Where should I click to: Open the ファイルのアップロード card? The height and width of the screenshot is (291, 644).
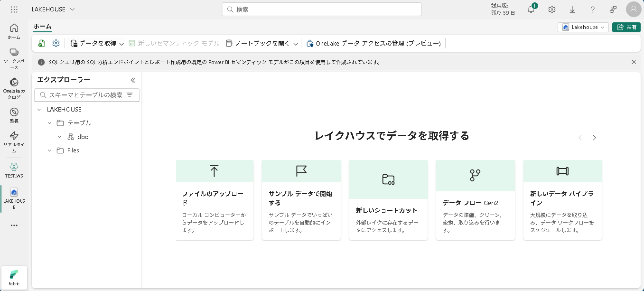215,200
